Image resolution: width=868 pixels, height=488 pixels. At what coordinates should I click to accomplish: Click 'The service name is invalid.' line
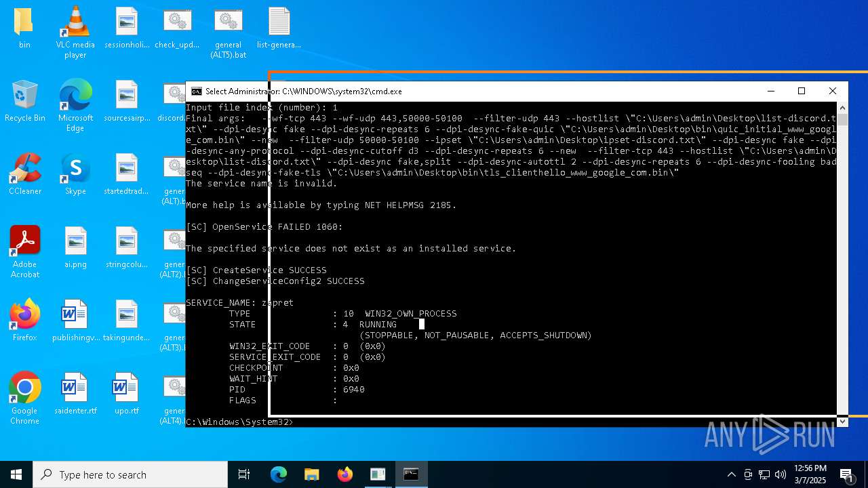tap(262, 183)
